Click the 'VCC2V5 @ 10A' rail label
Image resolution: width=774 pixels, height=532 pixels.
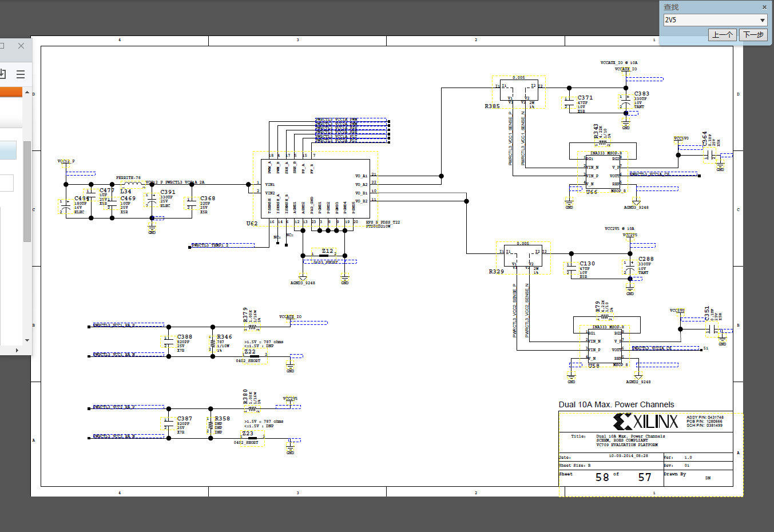pyautogui.click(x=620, y=229)
